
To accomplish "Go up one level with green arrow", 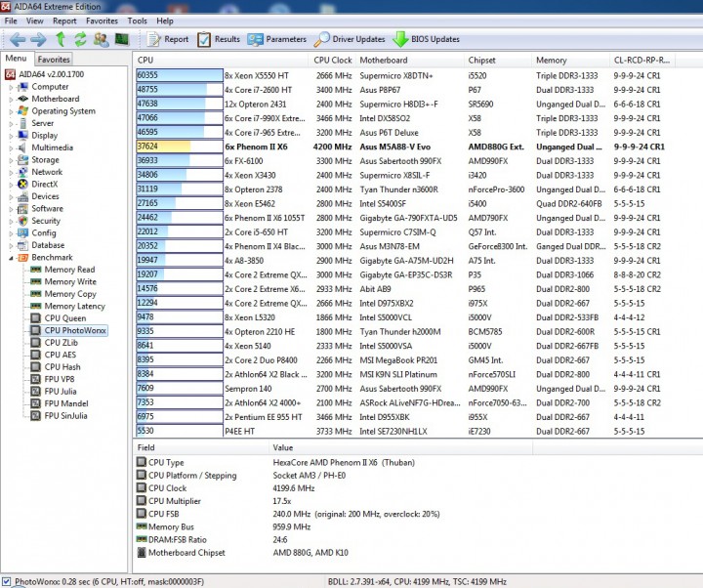I will (61, 39).
